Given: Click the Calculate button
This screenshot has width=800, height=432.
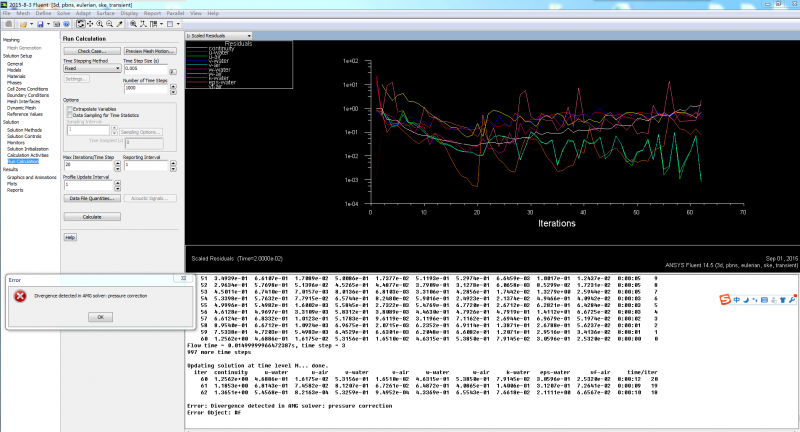Looking at the screenshot, I should click(92, 216).
